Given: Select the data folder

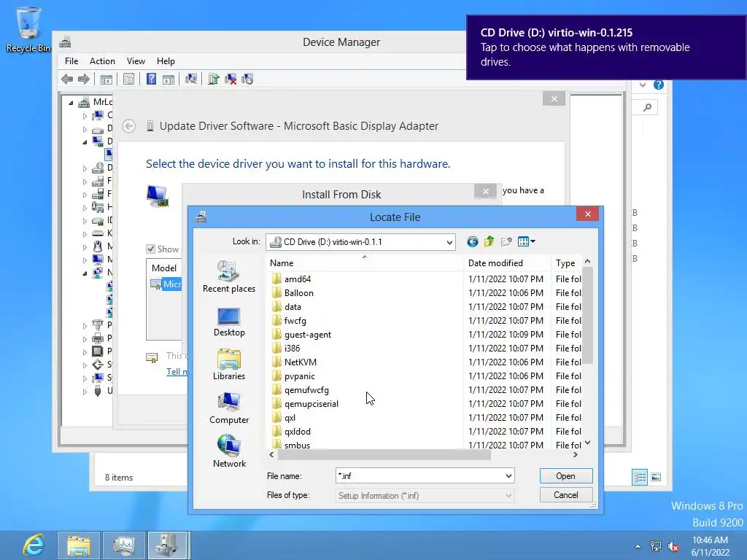Looking at the screenshot, I should pyautogui.click(x=293, y=307).
